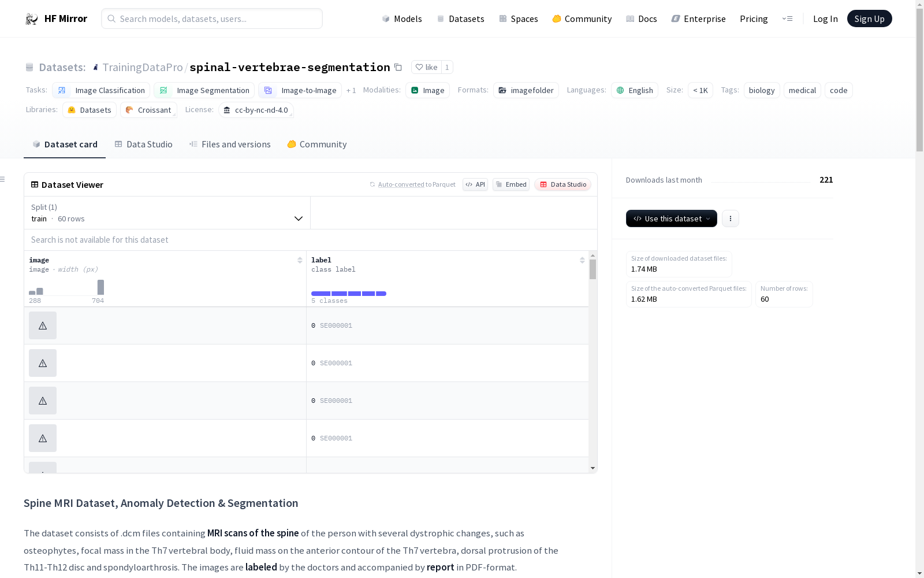Click the like count 1
Viewport: 924px width, 578px height.
[x=447, y=67]
